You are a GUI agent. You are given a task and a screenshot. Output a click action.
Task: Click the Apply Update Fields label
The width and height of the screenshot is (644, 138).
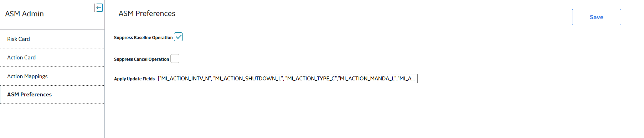134,79
